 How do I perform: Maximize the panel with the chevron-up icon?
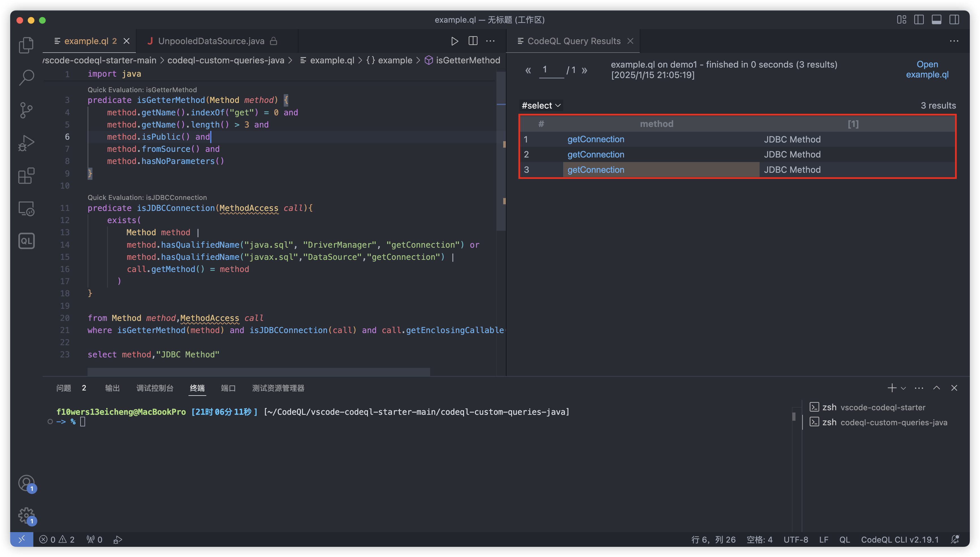936,388
